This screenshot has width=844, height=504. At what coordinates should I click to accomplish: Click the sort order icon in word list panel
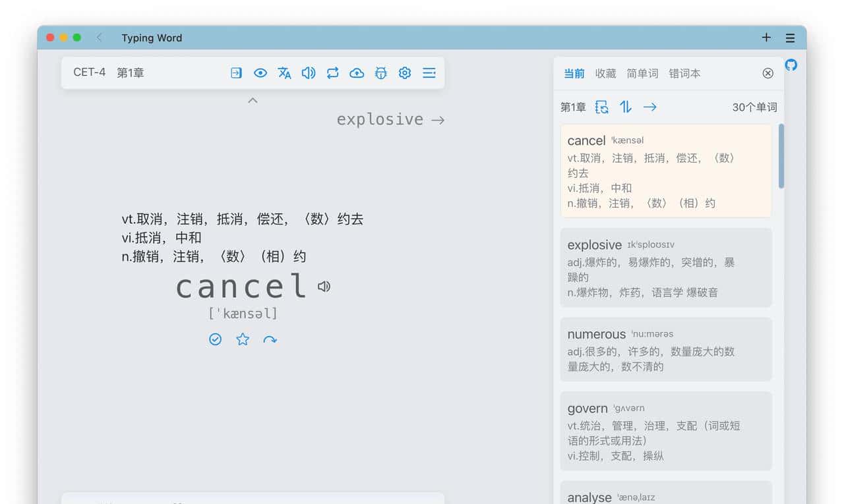click(x=626, y=107)
